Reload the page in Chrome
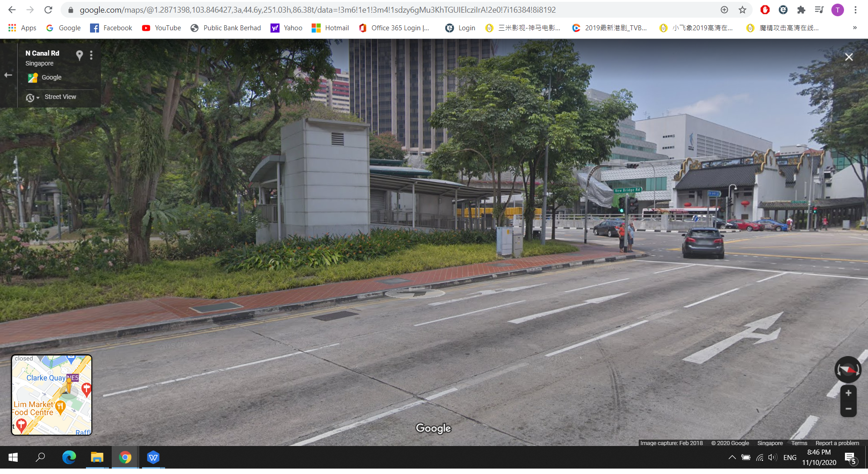 tap(48, 10)
